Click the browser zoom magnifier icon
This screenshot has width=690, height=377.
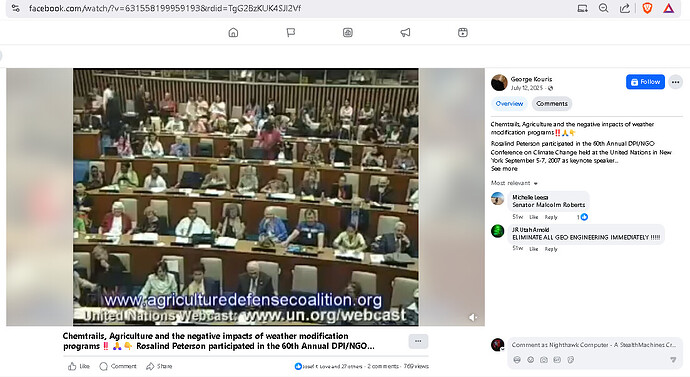(x=604, y=8)
